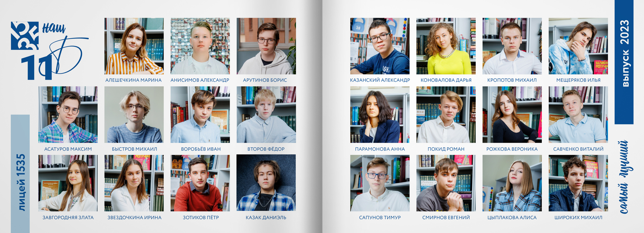644x233 pixels.
Task: Click the 1535 lyceum logo
Action: [25, 36]
